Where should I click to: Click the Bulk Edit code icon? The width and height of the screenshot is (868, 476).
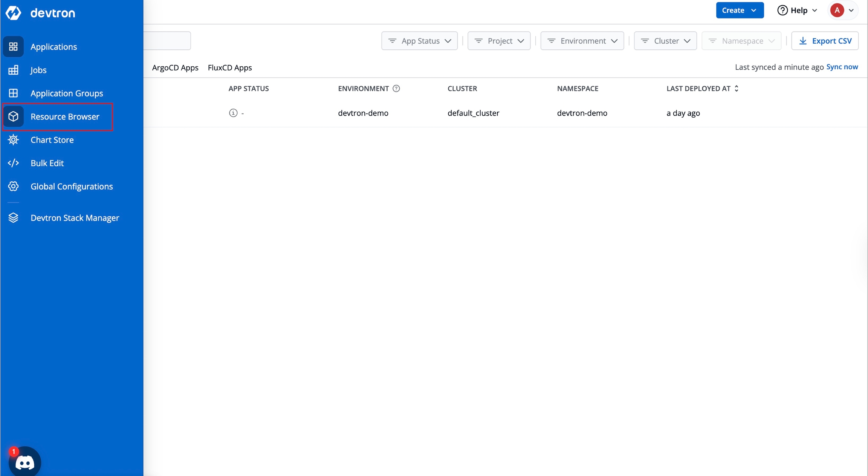pyautogui.click(x=14, y=163)
